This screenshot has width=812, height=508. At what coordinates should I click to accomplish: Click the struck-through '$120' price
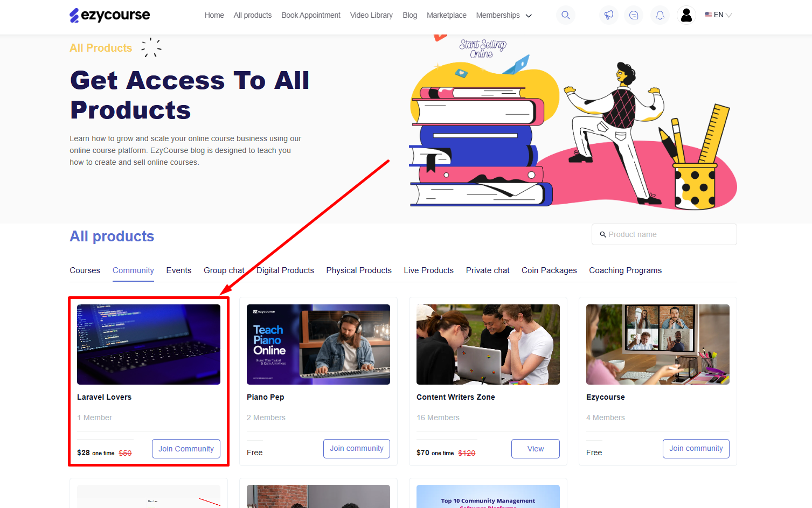[467, 453]
